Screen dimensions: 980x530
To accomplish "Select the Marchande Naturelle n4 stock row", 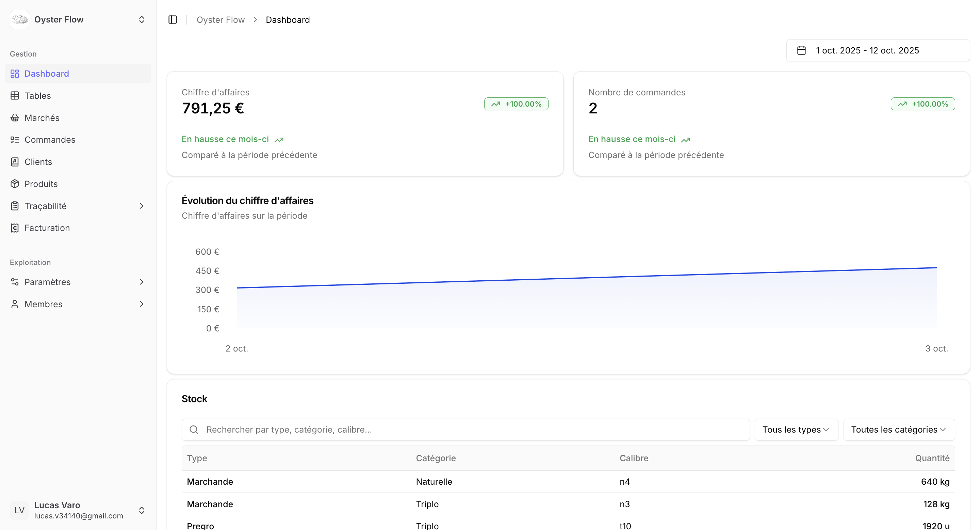I will [x=568, y=482].
